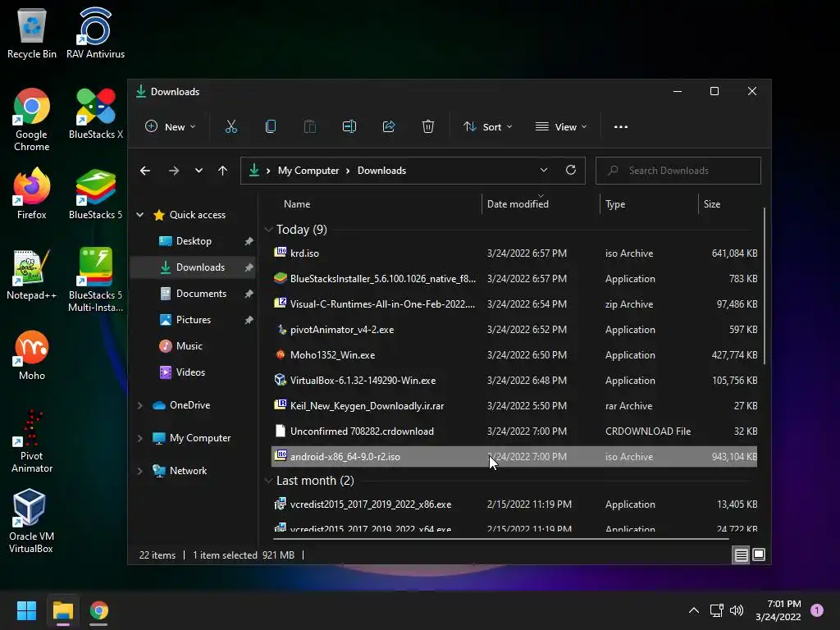The width and height of the screenshot is (840, 630).
Task: Click the Delete trash icon in toolbar
Action: point(428,127)
